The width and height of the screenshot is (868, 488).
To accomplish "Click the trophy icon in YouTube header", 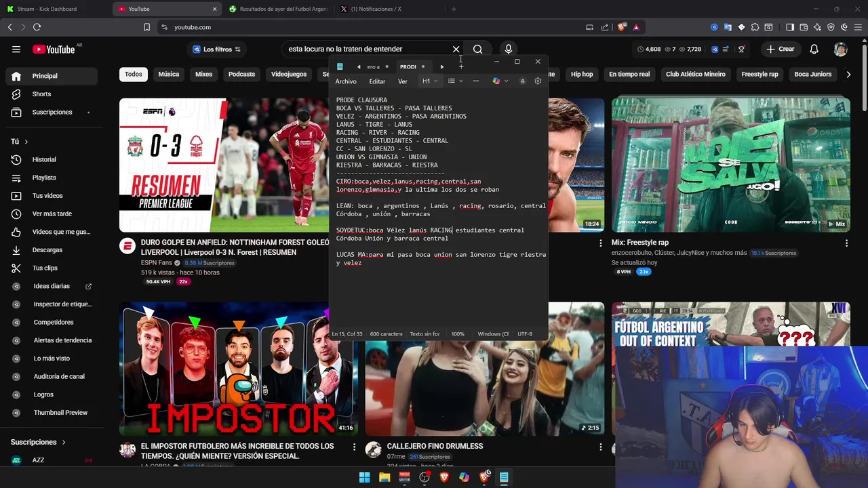I will [741, 49].
